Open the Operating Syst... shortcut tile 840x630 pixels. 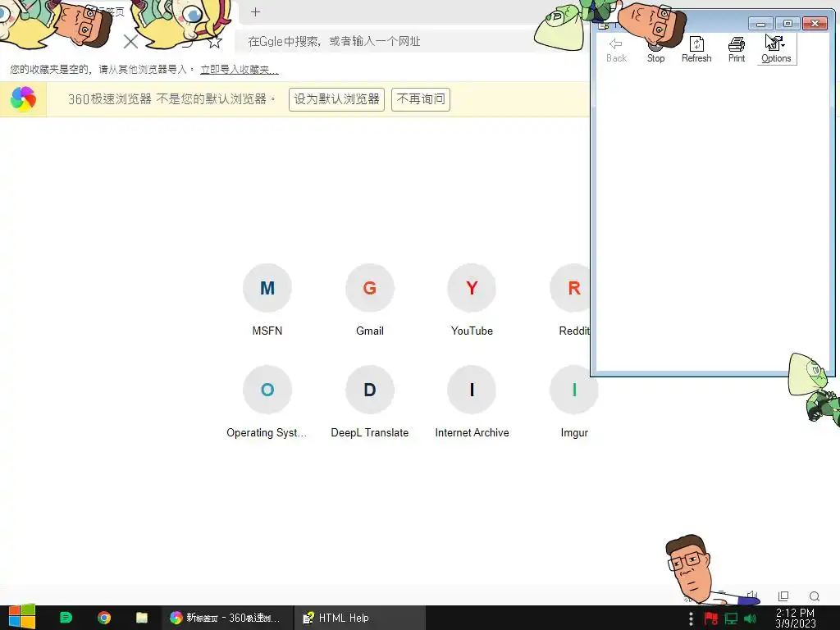267,401
